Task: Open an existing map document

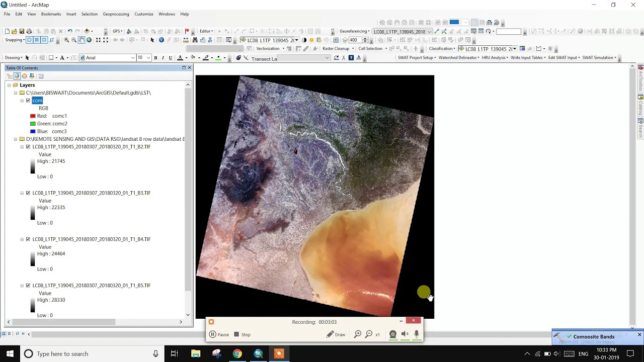Action: point(14,31)
